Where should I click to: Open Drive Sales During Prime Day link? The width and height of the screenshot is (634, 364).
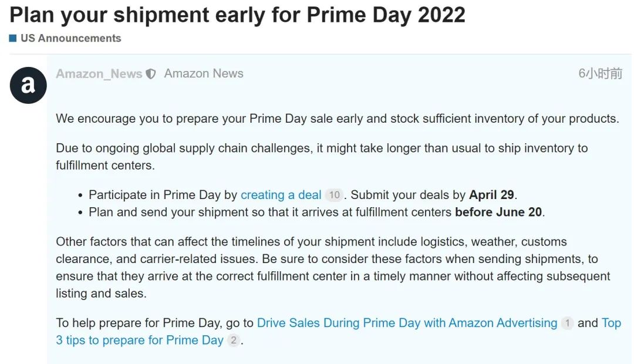point(407,323)
